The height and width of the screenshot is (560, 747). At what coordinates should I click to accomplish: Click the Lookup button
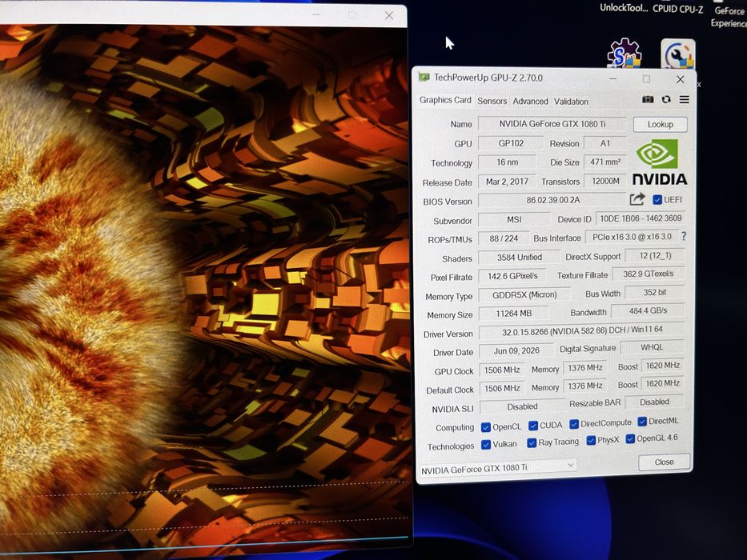660,124
